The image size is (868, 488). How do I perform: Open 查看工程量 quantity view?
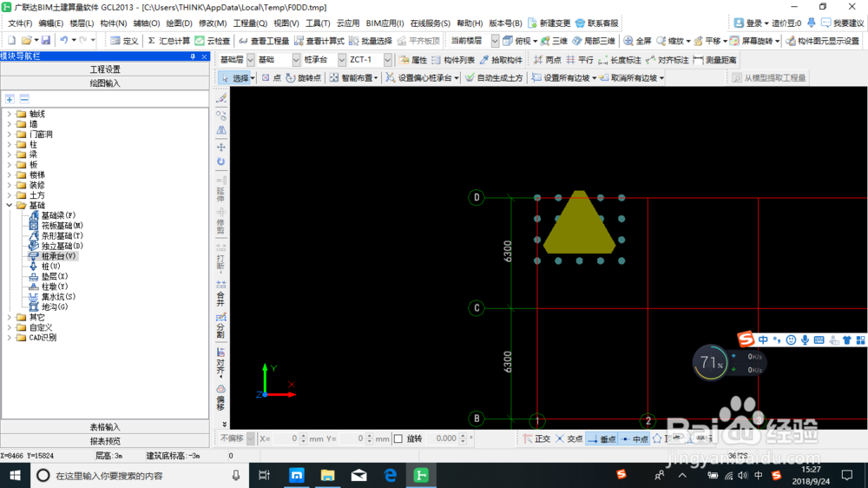(x=264, y=41)
